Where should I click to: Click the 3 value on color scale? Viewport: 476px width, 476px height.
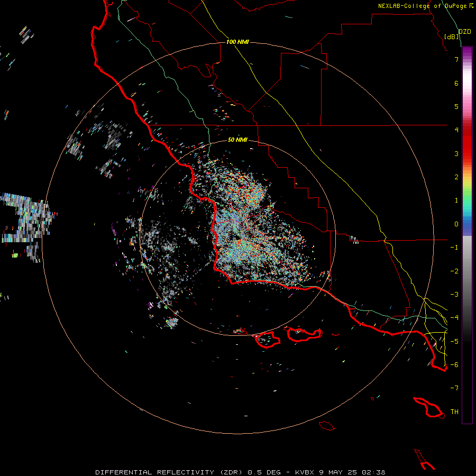pos(456,153)
